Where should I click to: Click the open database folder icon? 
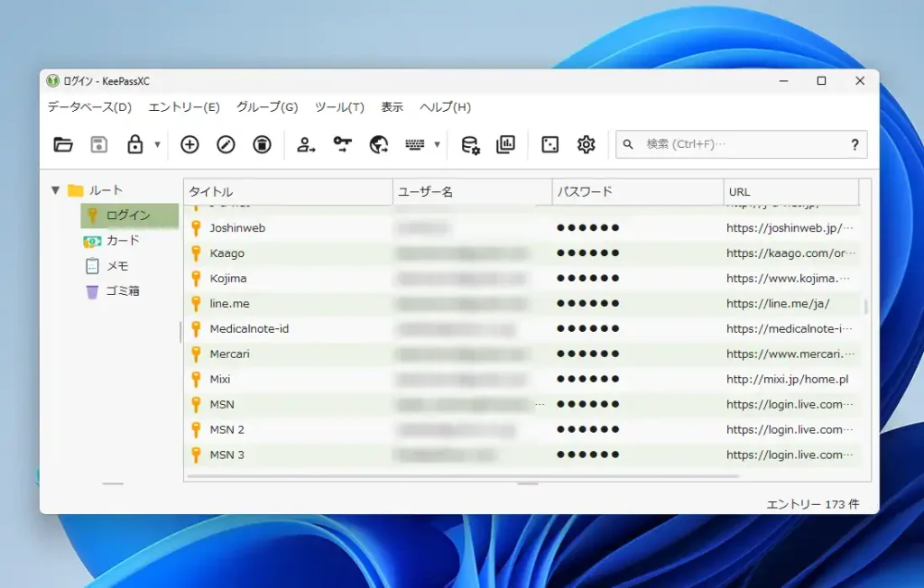pos(63,144)
